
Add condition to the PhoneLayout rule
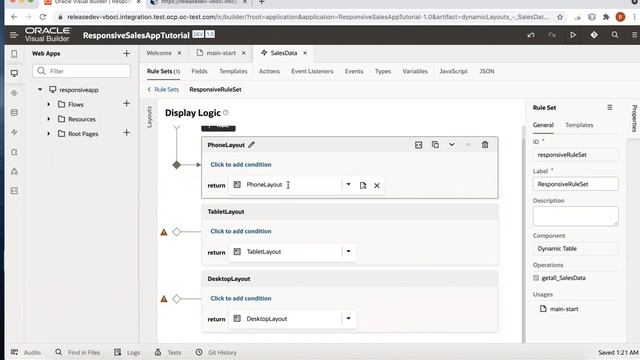tap(241, 164)
